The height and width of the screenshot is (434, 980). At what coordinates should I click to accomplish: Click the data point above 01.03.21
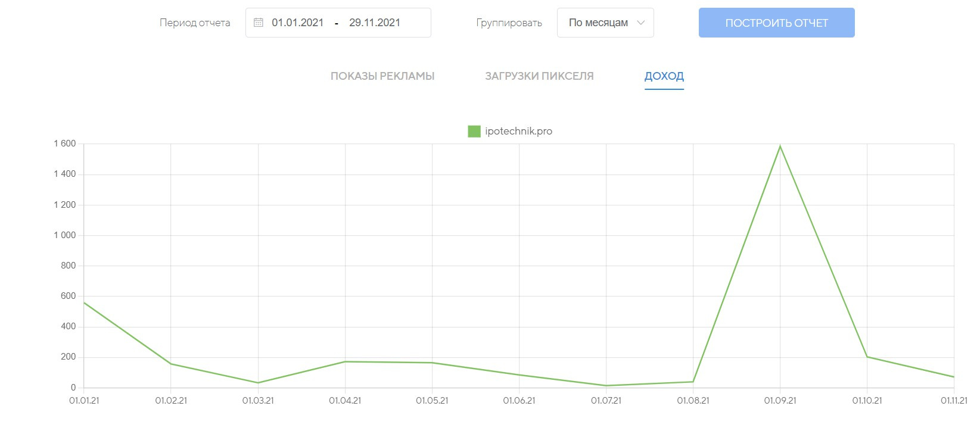click(x=258, y=383)
